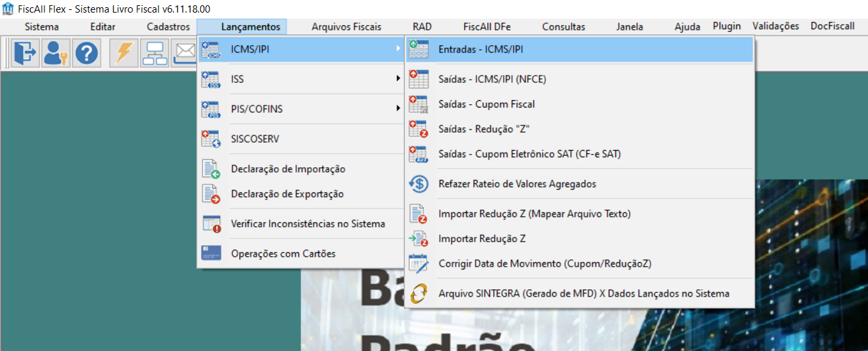The width and height of the screenshot is (868, 351).
Task: Open the FiscAll DFe menu
Action: (487, 27)
